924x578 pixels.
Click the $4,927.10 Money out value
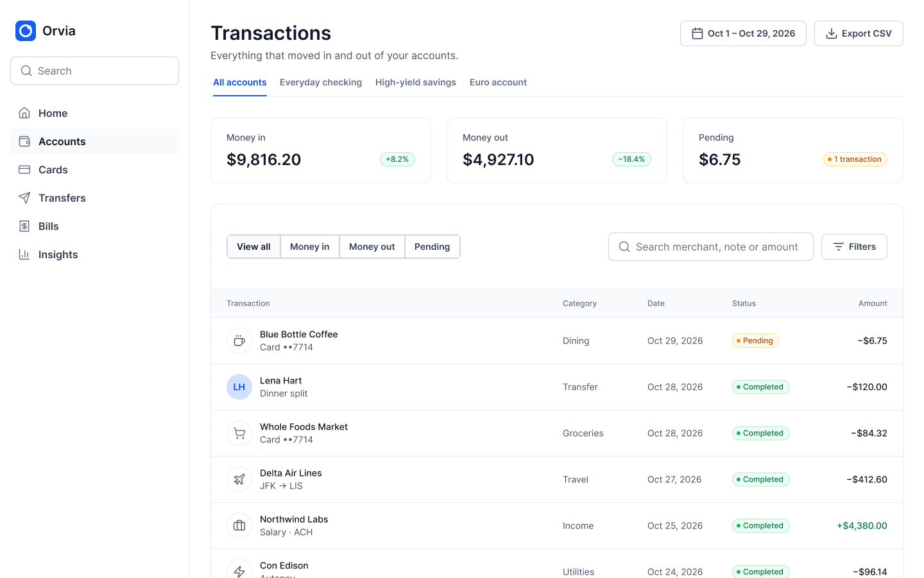498,159
